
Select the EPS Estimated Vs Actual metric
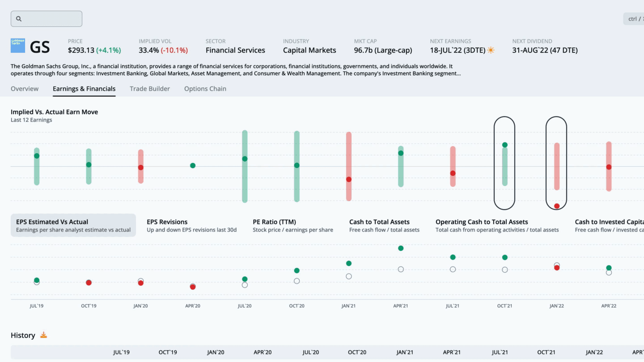click(73, 225)
